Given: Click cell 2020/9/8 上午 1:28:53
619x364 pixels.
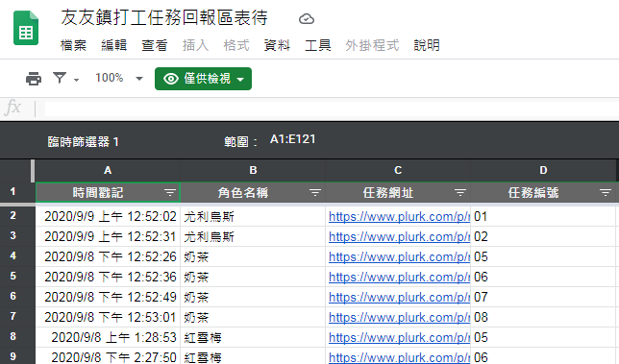Looking at the screenshot, I should click(x=108, y=337).
